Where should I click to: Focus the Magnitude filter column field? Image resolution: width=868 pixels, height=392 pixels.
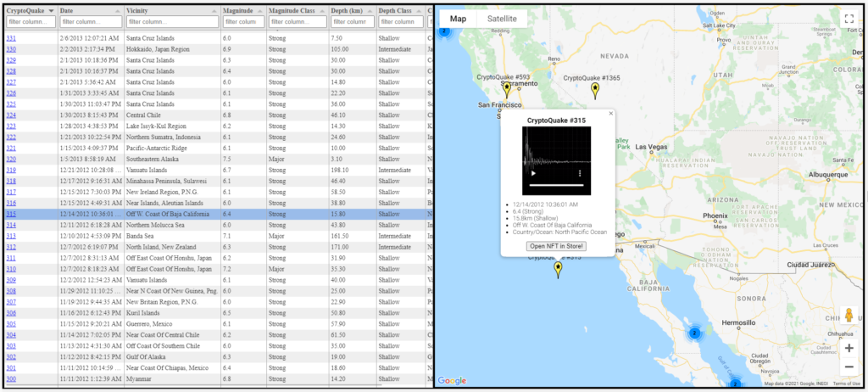click(243, 21)
